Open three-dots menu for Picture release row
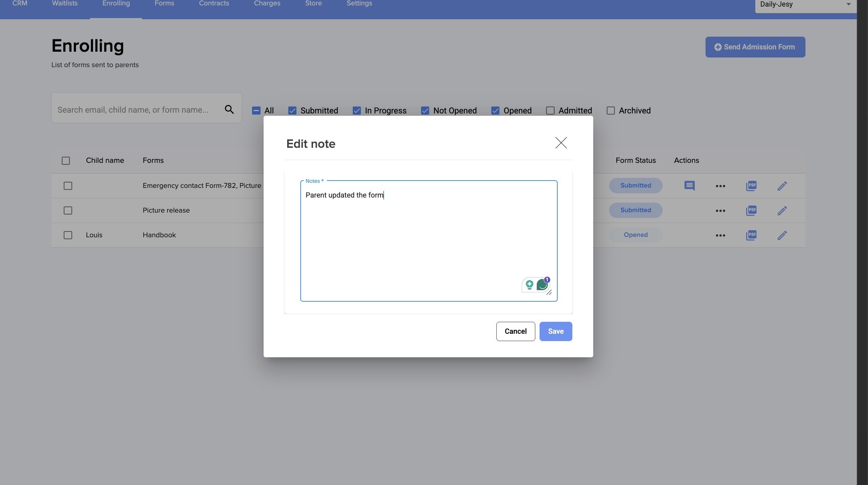868x485 pixels. tap(720, 211)
